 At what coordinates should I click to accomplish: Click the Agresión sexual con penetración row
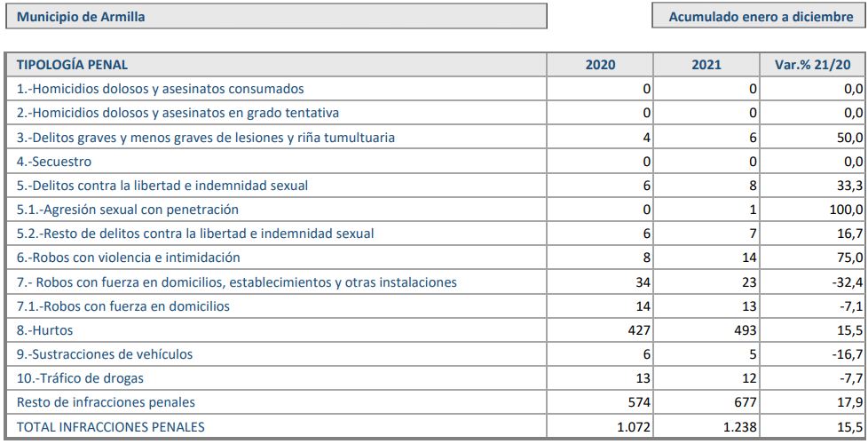pos(129,210)
